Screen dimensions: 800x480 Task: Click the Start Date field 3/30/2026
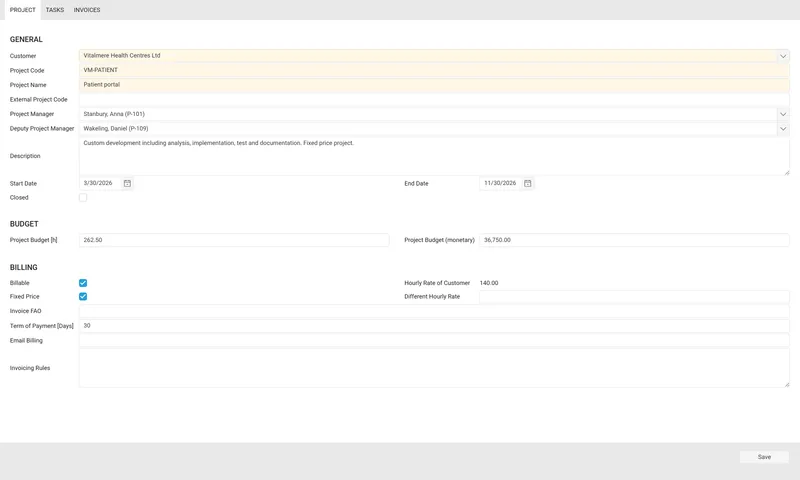pos(100,183)
